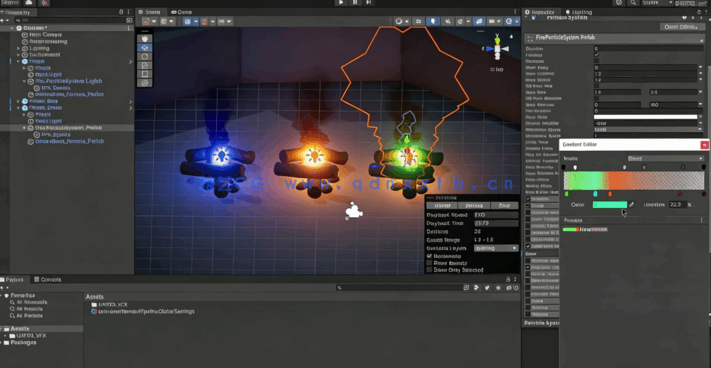Switch to the Game tab
Viewport: 711px width, 368px height.
point(181,12)
